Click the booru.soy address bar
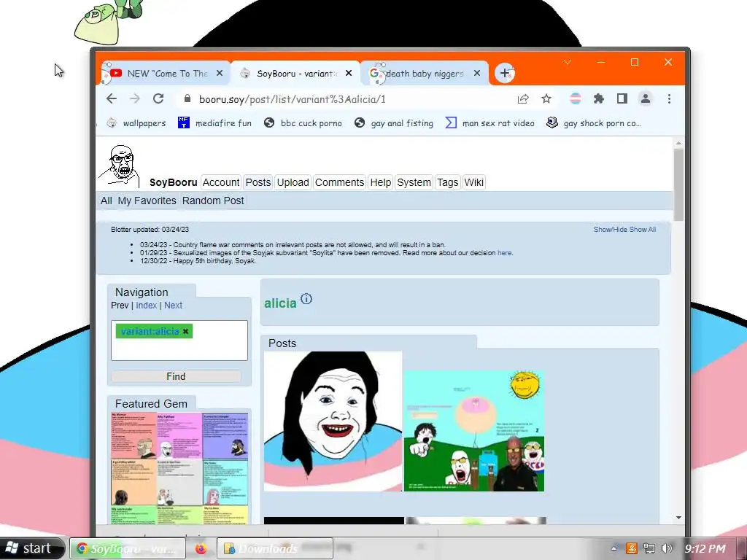Screen dimensions: 747x560 coord(348,99)
